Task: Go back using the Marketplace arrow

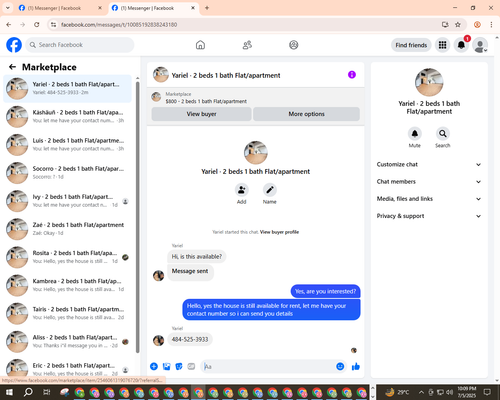Action: point(12,67)
